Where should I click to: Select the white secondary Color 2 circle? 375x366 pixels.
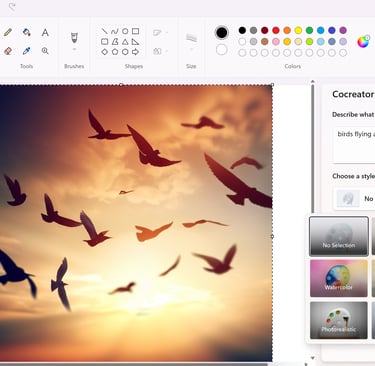click(222, 50)
